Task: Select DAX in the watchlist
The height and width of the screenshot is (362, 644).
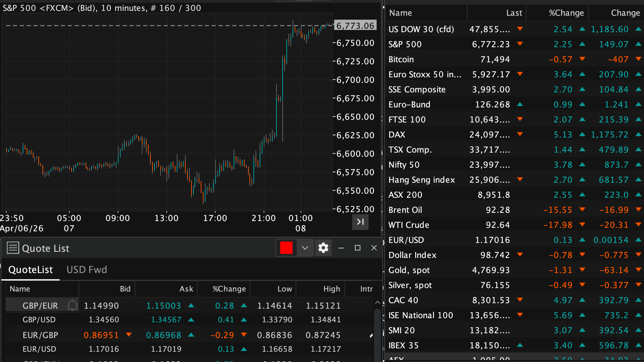Action: click(x=514, y=134)
